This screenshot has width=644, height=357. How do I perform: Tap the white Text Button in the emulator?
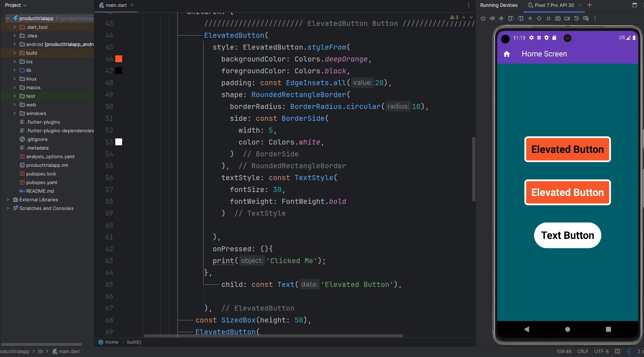point(567,235)
